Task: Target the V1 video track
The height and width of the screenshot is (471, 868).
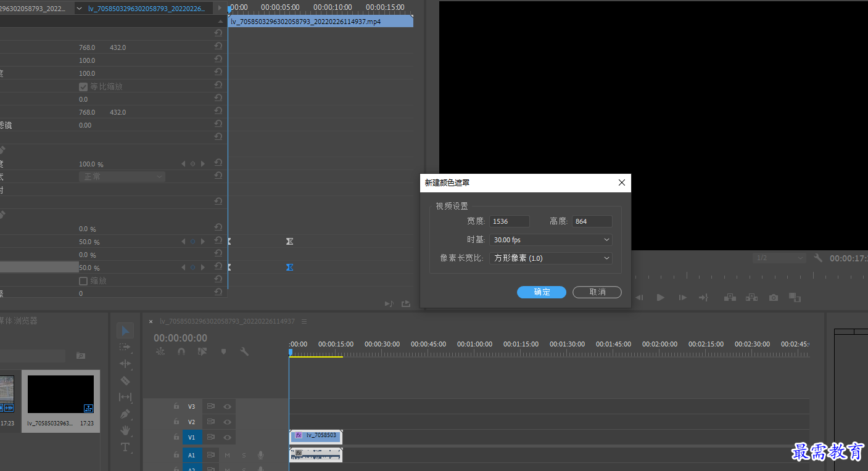Action: pyautogui.click(x=191, y=437)
